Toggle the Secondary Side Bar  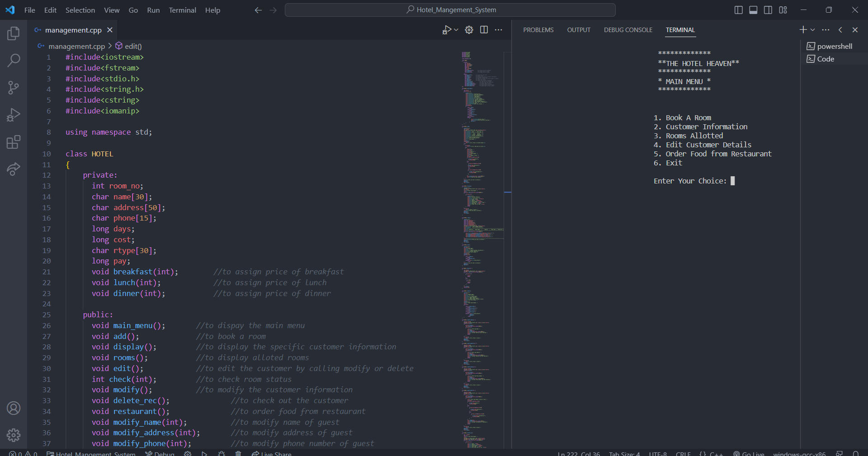pyautogui.click(x=768, y=9)
